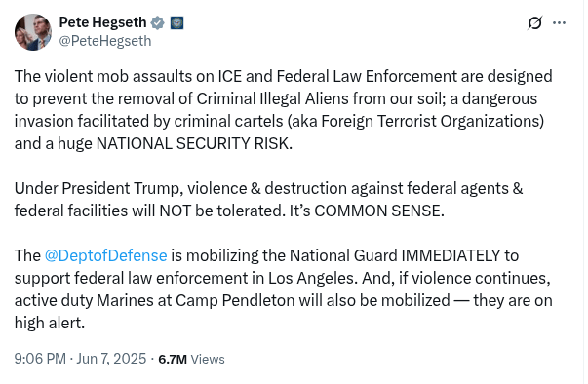Open the 6.7M view count
The image size is (588, 384).
(173, 359)
